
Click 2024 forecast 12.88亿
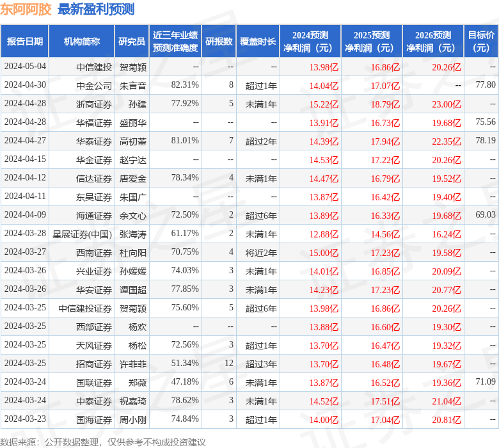324,234
